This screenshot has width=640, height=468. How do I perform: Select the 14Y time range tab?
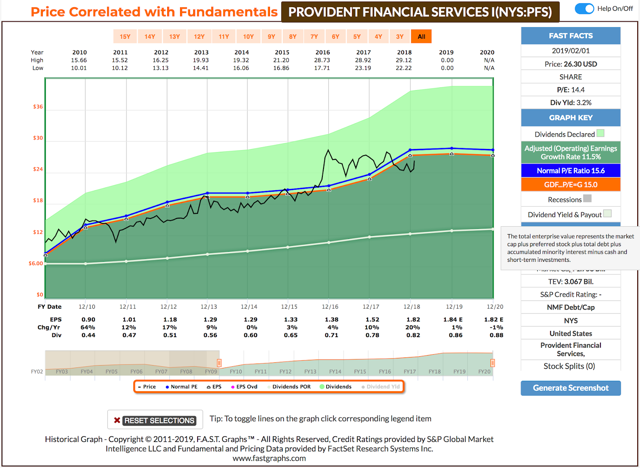[x=150, y=37]
